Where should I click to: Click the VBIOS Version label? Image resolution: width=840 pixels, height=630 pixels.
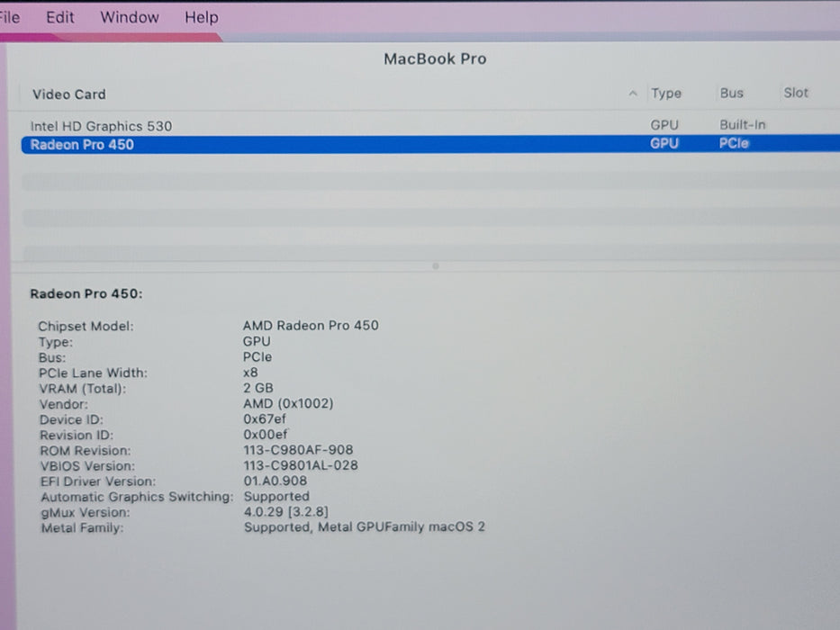[x=87, y=466]
